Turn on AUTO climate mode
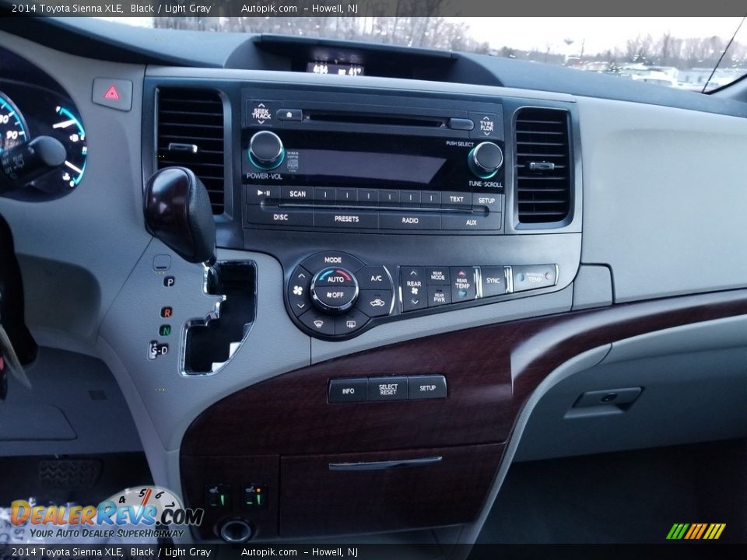Image resolution: width=747 pixels, height=560 pixels. 335,279
